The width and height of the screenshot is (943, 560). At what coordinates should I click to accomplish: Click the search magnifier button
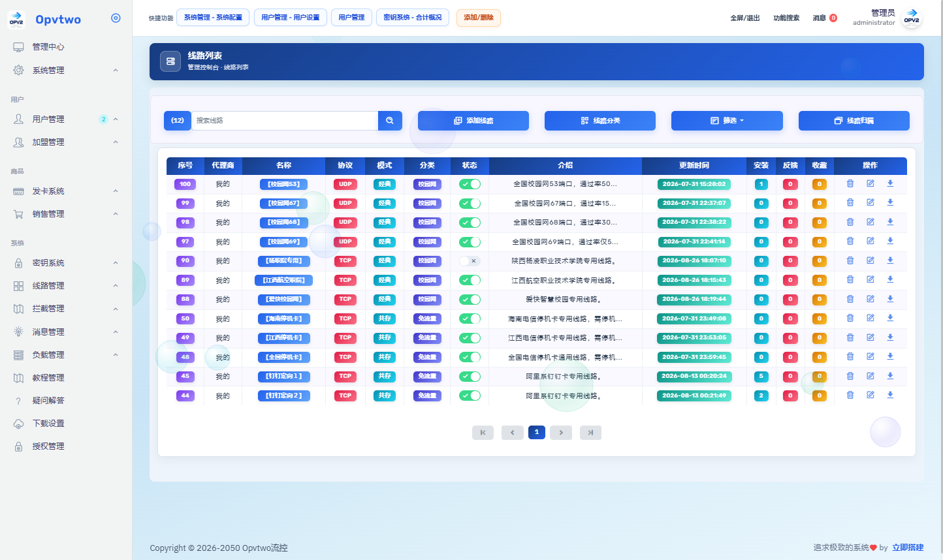point(390,121)
